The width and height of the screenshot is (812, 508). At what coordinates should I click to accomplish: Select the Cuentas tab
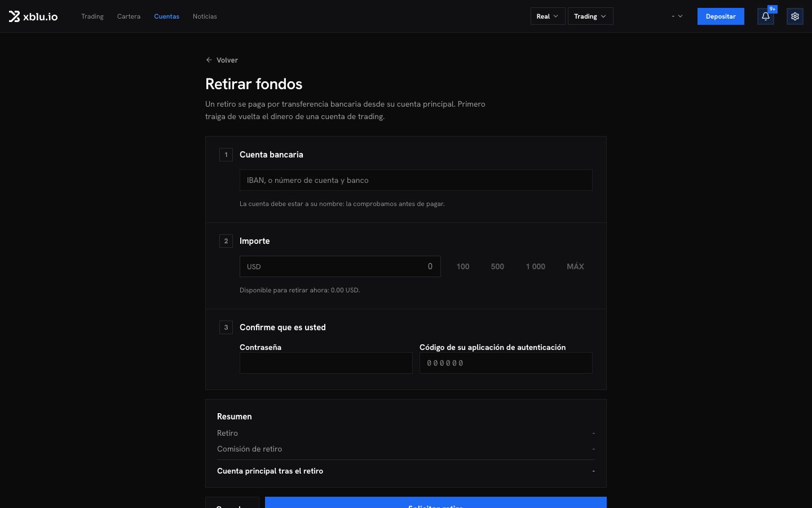pos(166,16)
